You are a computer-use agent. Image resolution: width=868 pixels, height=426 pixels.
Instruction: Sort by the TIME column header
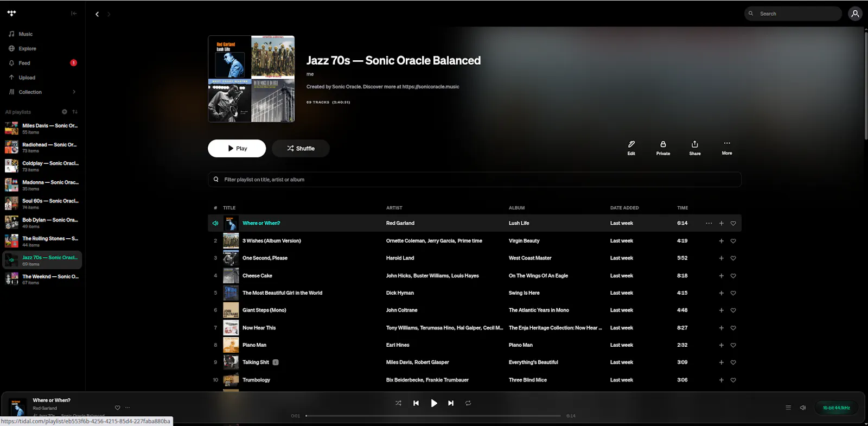tap(682, 208)
